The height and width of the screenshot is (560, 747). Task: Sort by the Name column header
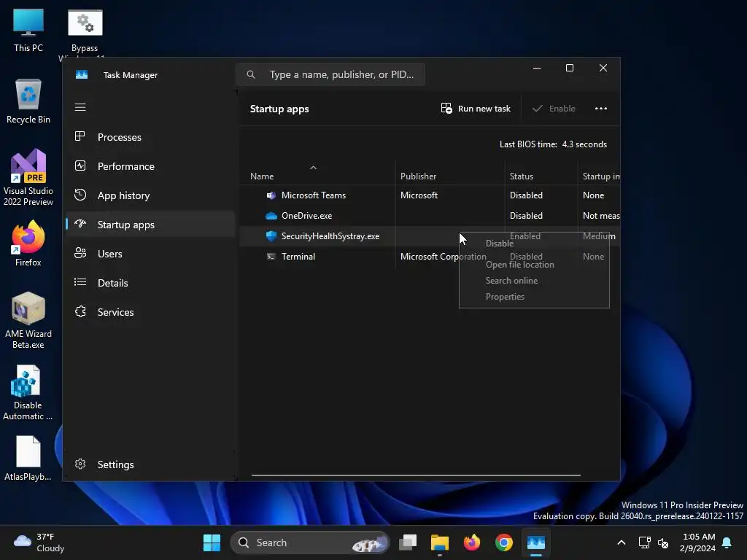coord(262,176)
